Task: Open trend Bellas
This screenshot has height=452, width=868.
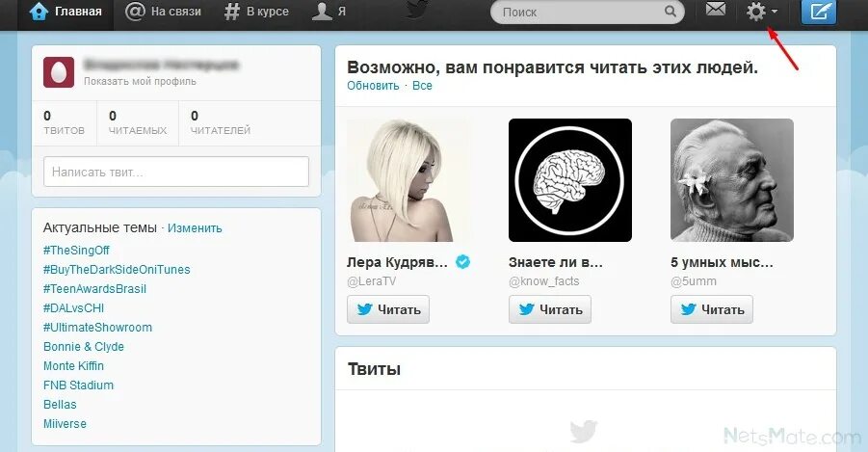Action: point(60,405)
